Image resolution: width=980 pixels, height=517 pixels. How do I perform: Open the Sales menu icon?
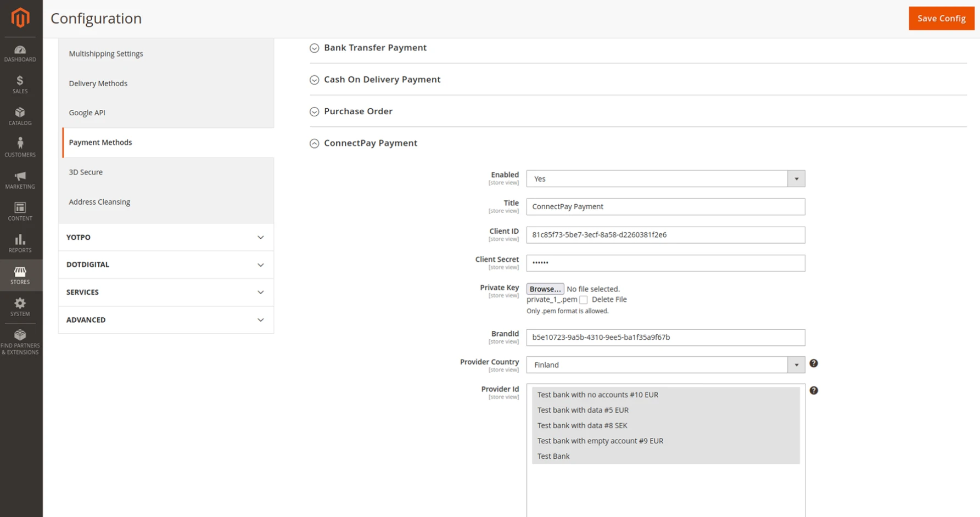point(20,85)
